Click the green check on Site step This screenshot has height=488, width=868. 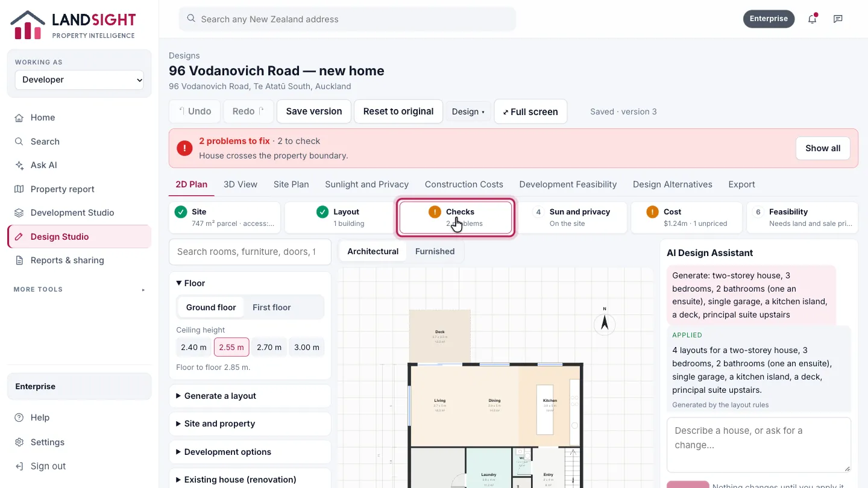[181, 212]
